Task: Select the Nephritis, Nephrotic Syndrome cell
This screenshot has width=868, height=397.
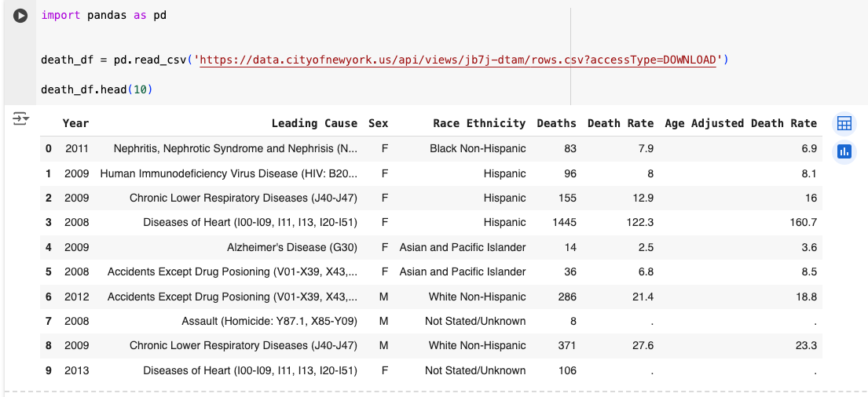Action: 236,149
